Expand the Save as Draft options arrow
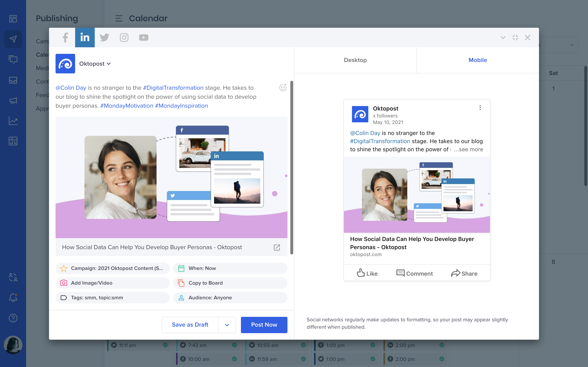This screenshot has height=367, width=588. (227, 325)
